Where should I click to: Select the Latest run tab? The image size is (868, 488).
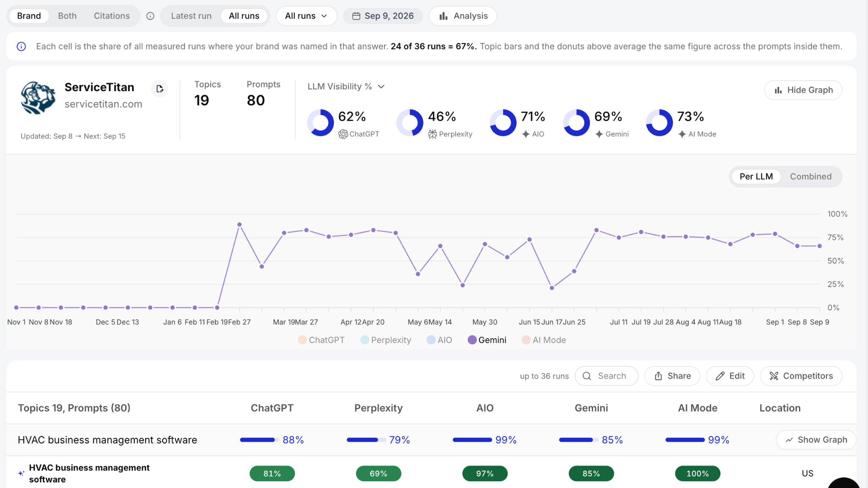pos(191,16)
